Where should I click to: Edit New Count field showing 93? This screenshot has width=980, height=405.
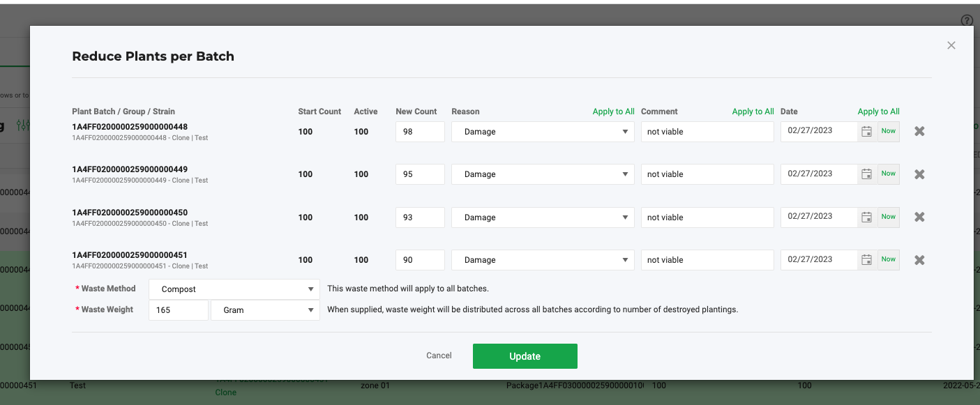tap(420, 217)
